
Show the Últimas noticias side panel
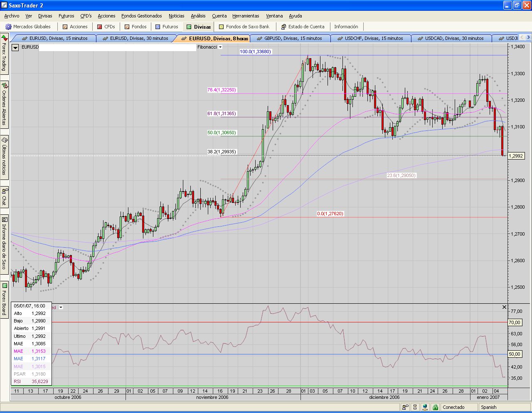coord(4,157)
